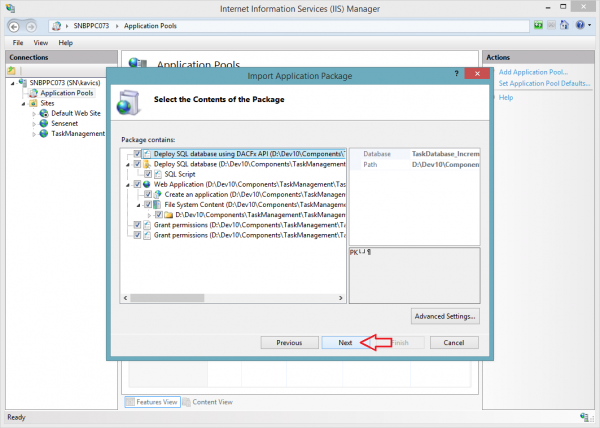Click the Application Pools tree icon
This screenshot has width=600, height=428.
(x=34, y=93)
